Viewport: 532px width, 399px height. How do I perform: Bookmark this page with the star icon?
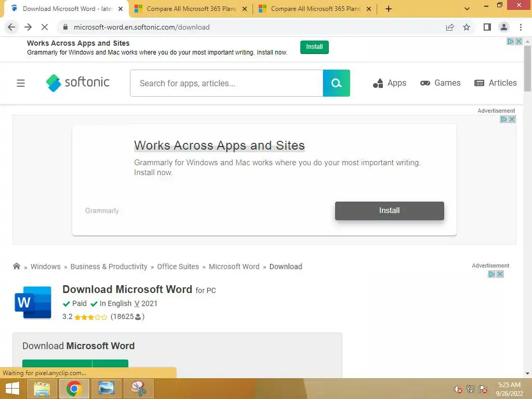coord(467,27)
